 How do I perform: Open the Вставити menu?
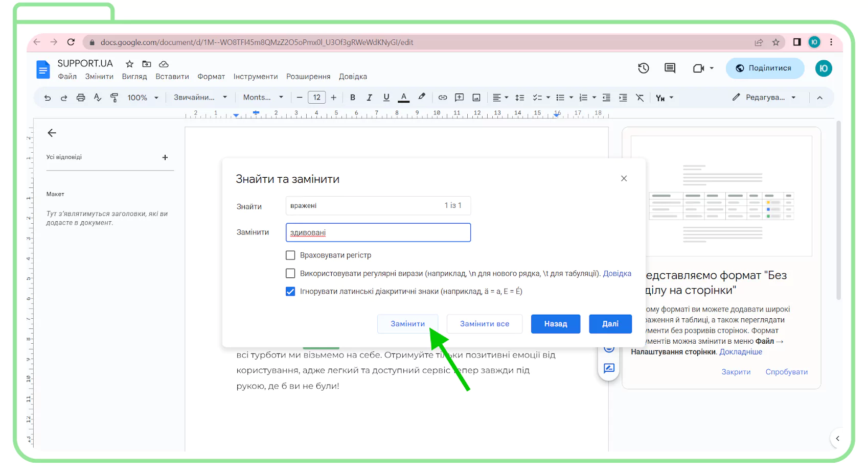tap(172, 77)
